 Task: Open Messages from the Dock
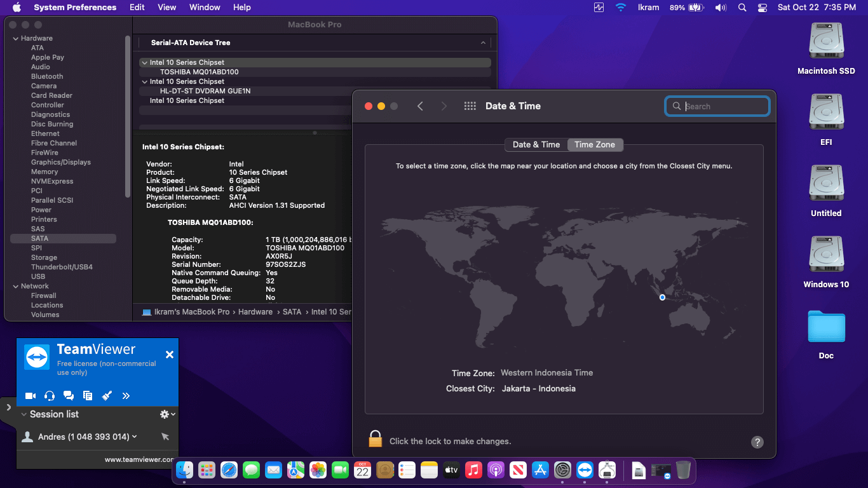pos(251,470)
